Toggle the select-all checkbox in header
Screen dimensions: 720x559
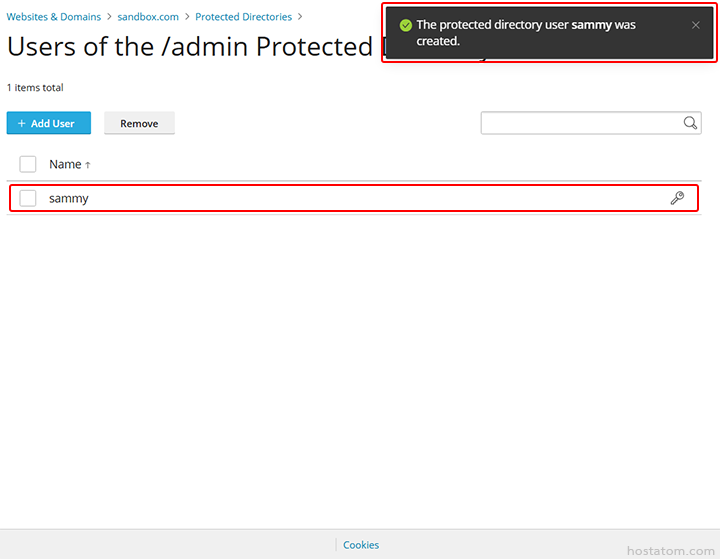click(28, 164)
